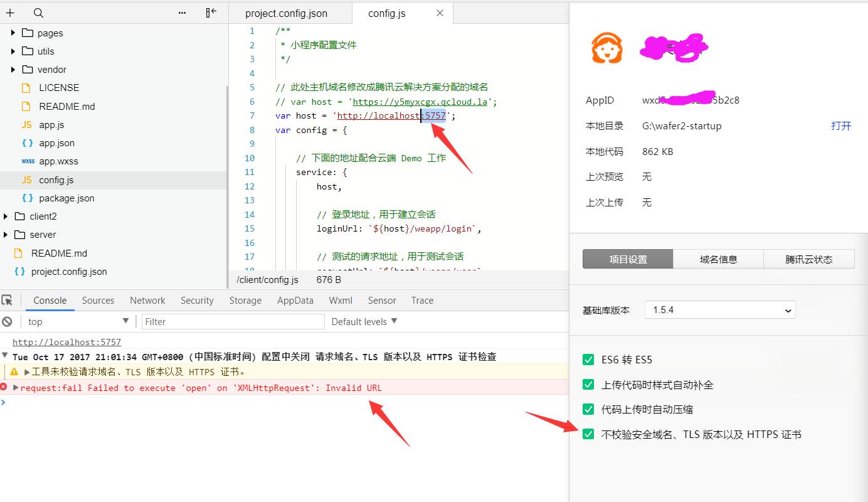Disable 不校验安全域名 checkbox
The width and height of the screenshot is (868, 502).
tap(588, 434)
